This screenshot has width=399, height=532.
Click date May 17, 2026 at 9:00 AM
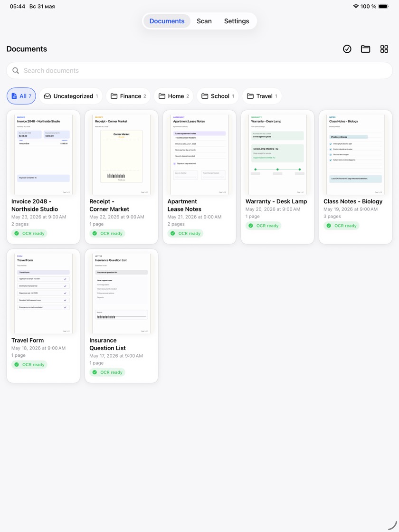[116, 356]
